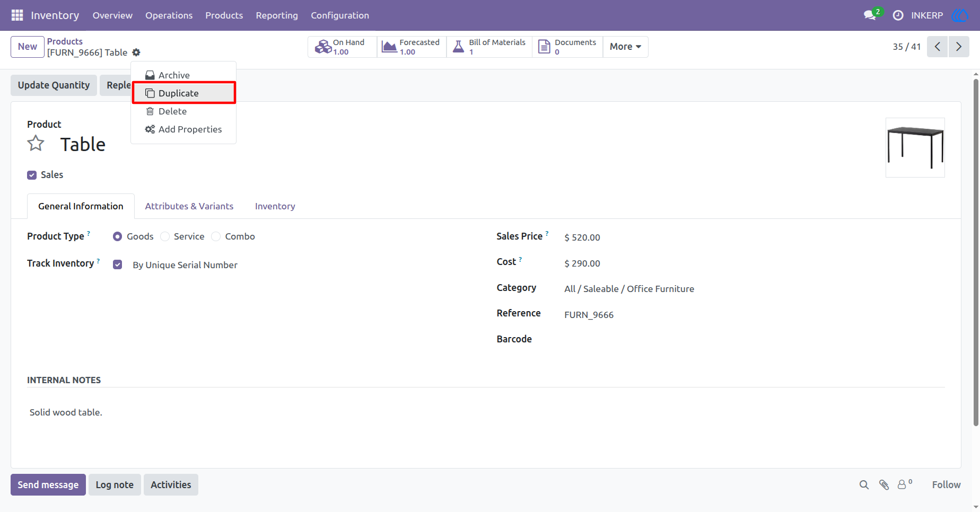The height and width of the screenshot is (512, 980).
Task: Go to next product record arrow
Action: click(x=959, y=47)
